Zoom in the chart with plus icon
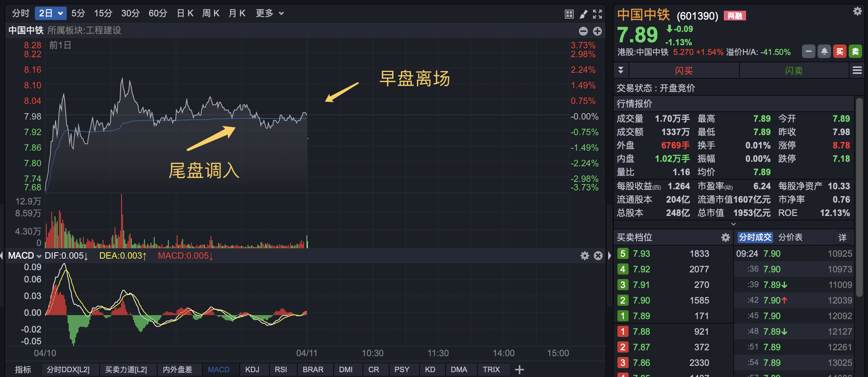The height and width of the screenshot is (377, 868). point(597,31)
